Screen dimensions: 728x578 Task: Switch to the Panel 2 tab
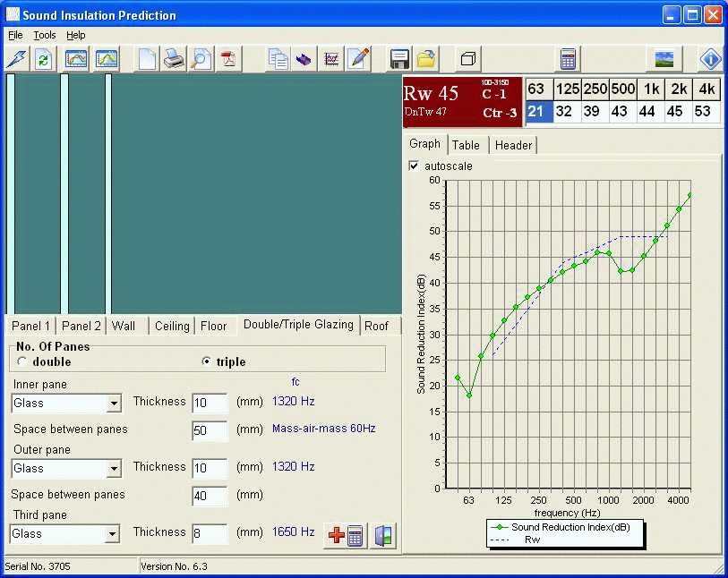coord(81,326)
